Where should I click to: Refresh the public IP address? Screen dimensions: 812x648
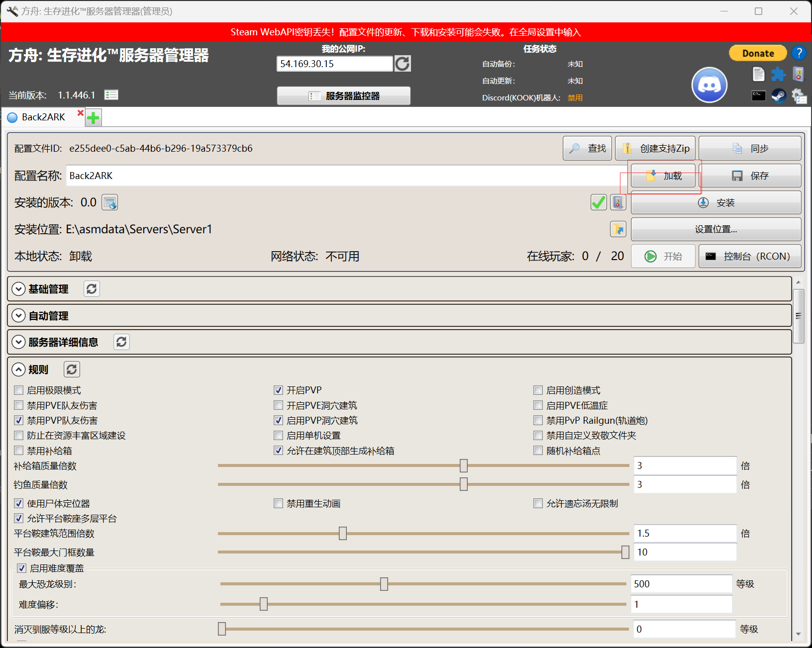coord(403,64)
